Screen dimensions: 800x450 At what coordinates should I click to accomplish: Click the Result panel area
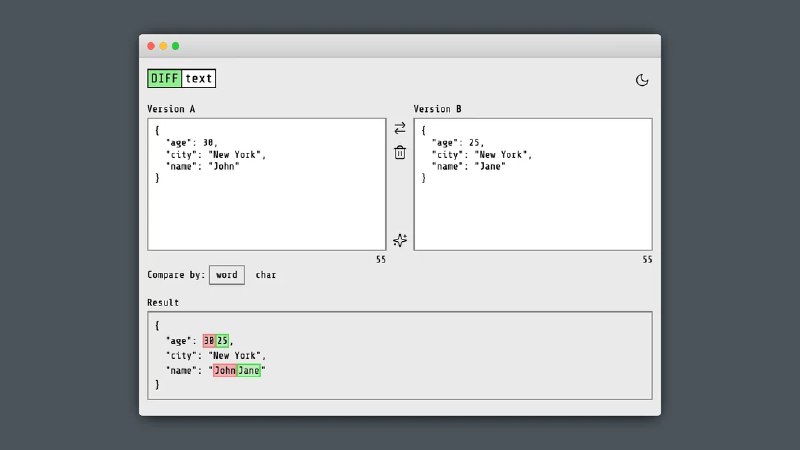(x=399, y=356)
